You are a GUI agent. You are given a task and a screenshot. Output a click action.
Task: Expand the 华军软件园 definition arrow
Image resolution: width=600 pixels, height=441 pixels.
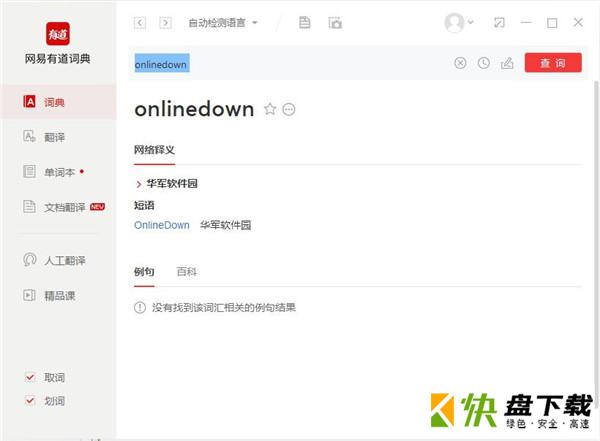139,184
